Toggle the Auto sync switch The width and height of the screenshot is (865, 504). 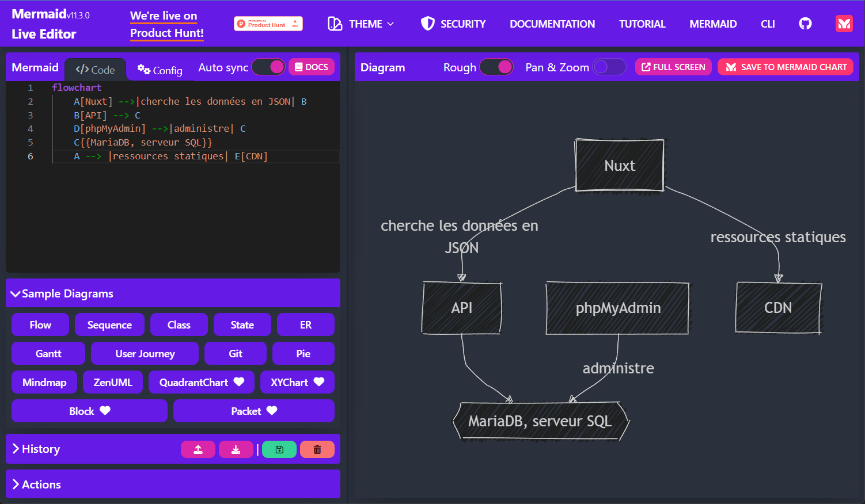[x=268, y=67]
